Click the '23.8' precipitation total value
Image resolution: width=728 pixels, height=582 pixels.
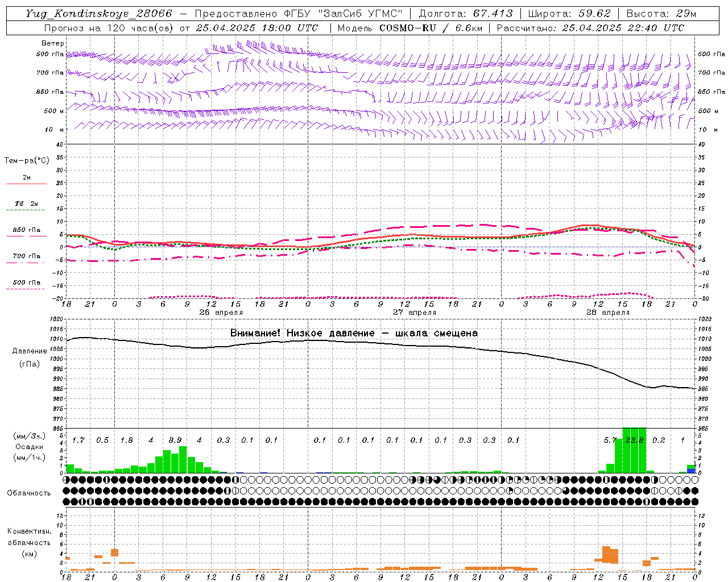coord(634,440)
